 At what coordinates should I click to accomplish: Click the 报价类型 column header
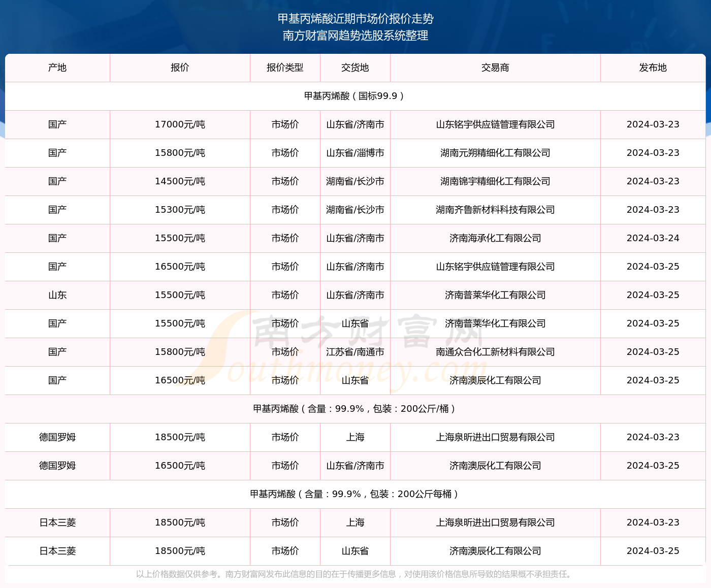coord(285,68)
